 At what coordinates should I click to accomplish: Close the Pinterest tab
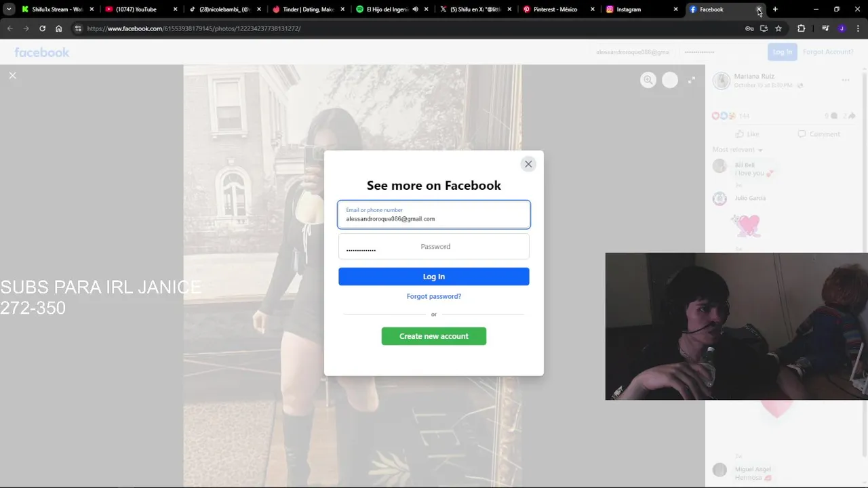pos(593,9)
